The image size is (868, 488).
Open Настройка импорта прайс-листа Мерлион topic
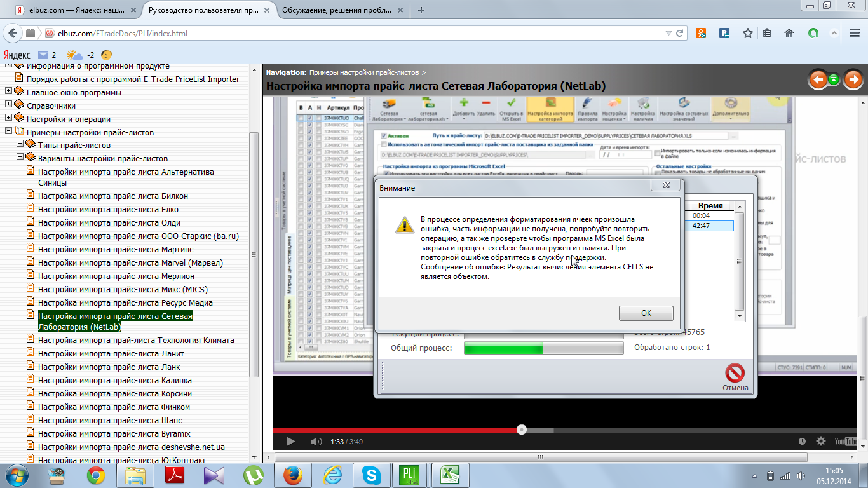tap(116, 276)
